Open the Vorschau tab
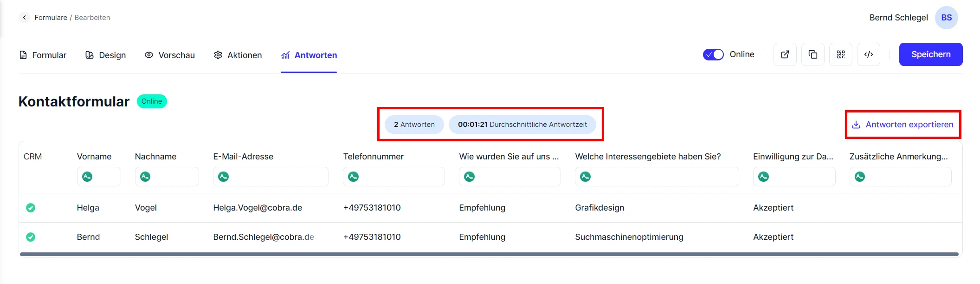The image size is (980, 284). (170, 55)
